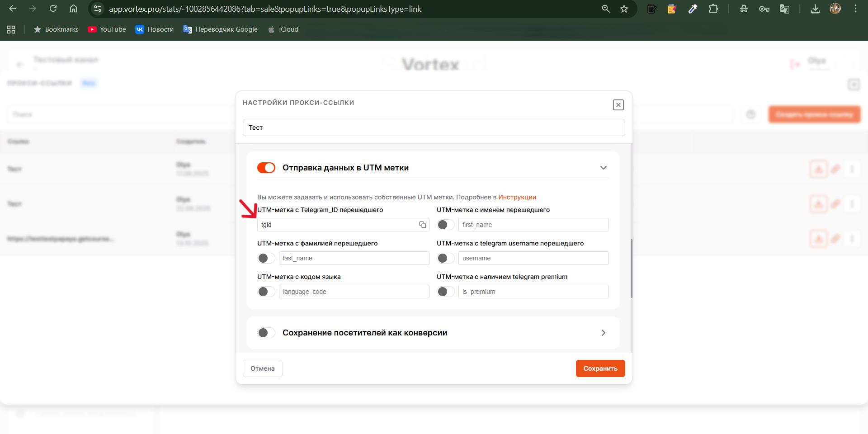Screen dimensions: 868x434
Task: Enable Сохранение посетителей как конверсии
Action: pyautogui.click(x=266, y=332)
